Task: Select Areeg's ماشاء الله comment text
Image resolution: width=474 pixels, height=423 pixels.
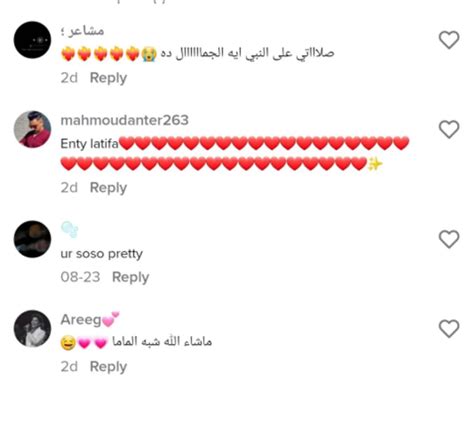Action: (x=162, y=342)
